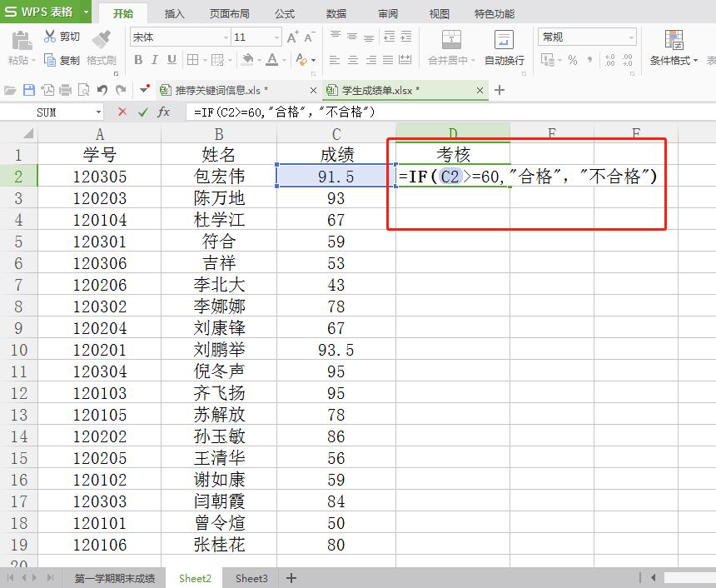The width and height of the screenshot is (716, 588).
Task: Toggle bold formatting
Action: (139, 61)
